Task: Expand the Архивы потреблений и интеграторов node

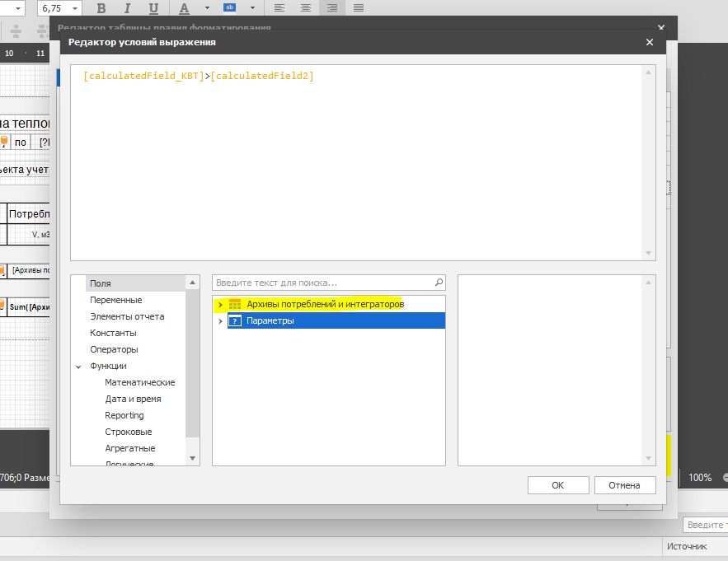Action: [220, 305]
